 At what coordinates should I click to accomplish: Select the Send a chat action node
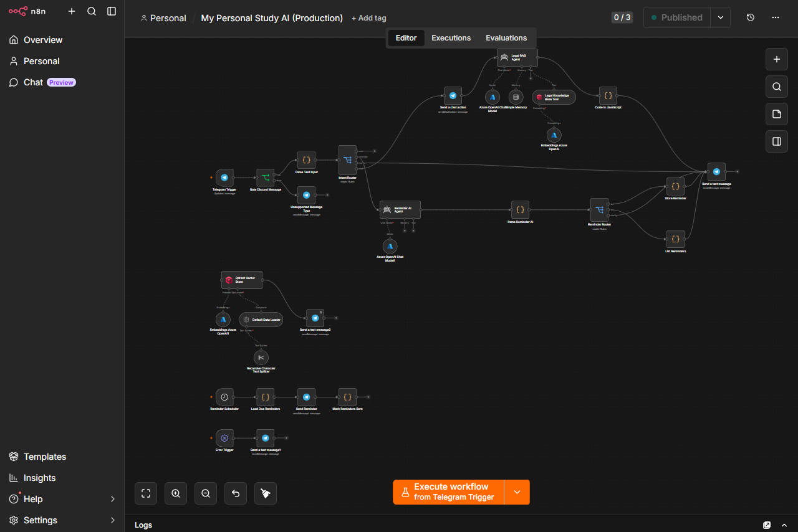pyautogui.click(x=453, y=96)
